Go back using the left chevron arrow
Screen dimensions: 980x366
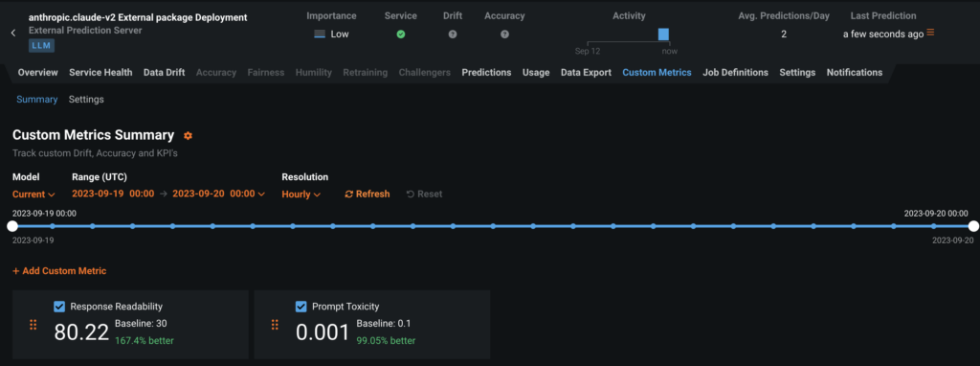[13, 34]
